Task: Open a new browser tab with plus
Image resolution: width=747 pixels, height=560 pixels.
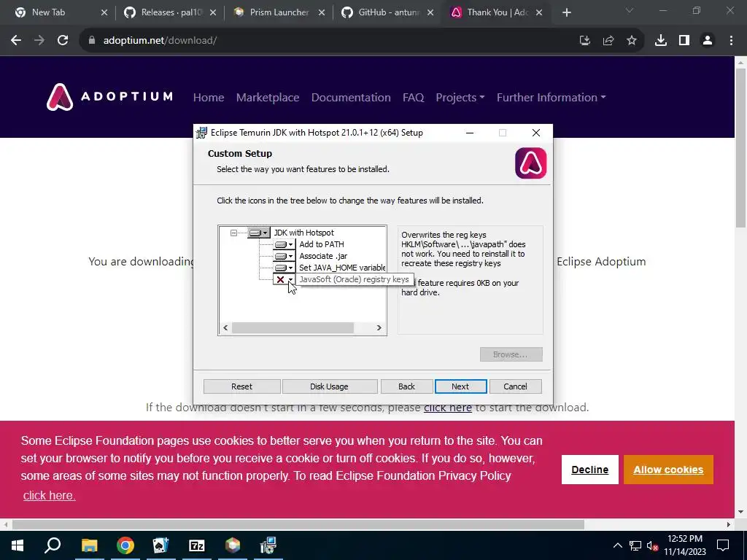Action: (x=566, y=13)
